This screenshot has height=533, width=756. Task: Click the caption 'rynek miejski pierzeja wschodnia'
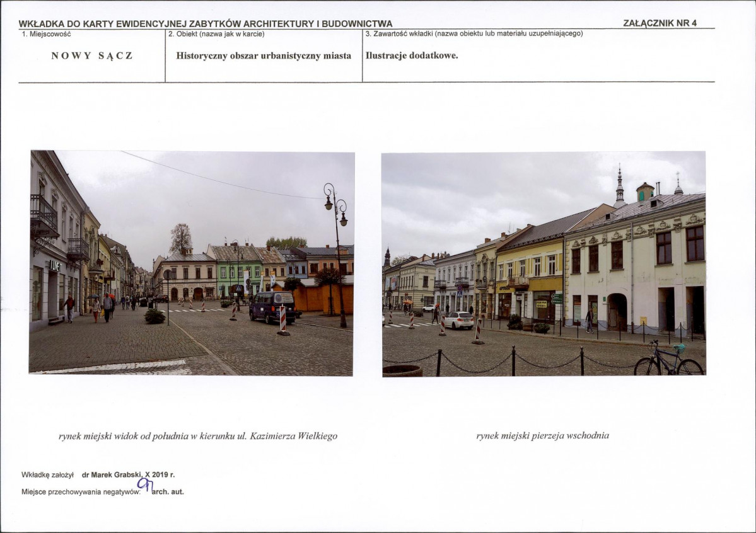(543, 435)
